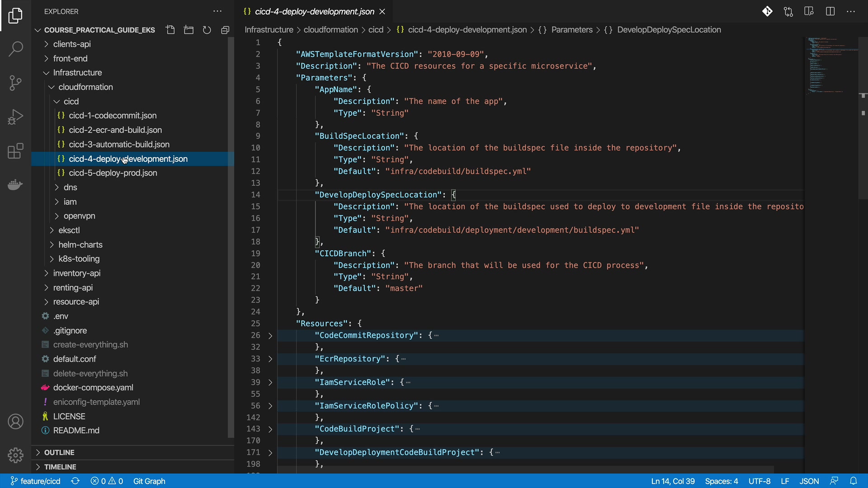868x488 pixels.
Task: Open the Search view in activity bar
Action: (x=15, y=49)
